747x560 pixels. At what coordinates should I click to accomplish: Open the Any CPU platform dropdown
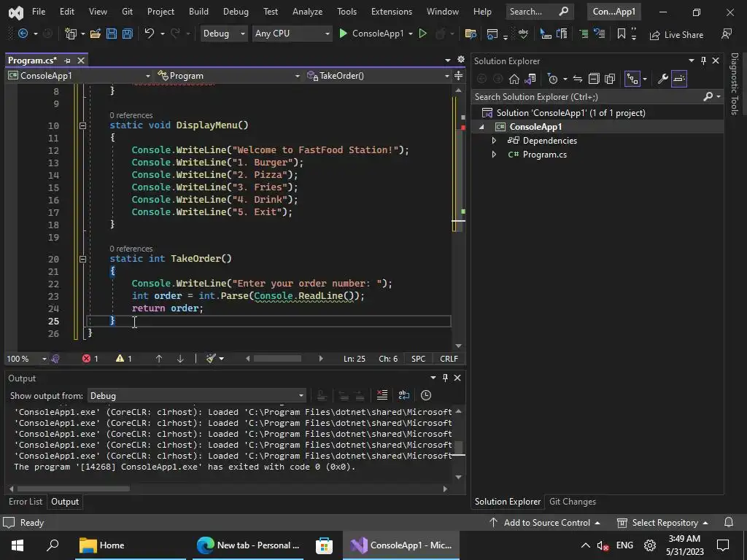point(292,34)
